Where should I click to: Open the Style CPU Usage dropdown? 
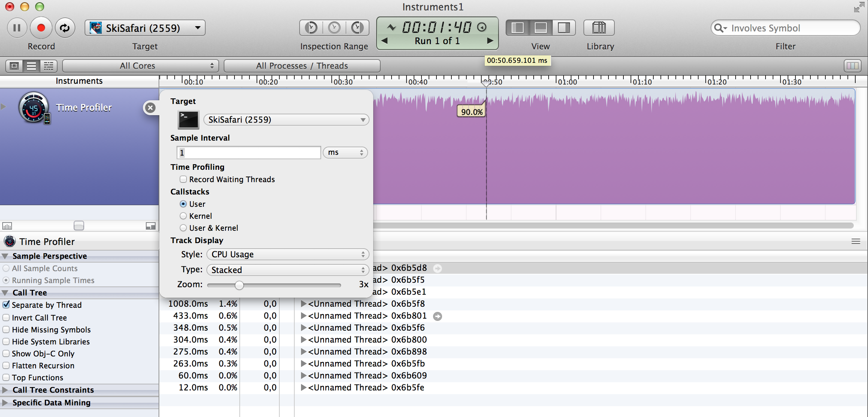pos(288,254)
